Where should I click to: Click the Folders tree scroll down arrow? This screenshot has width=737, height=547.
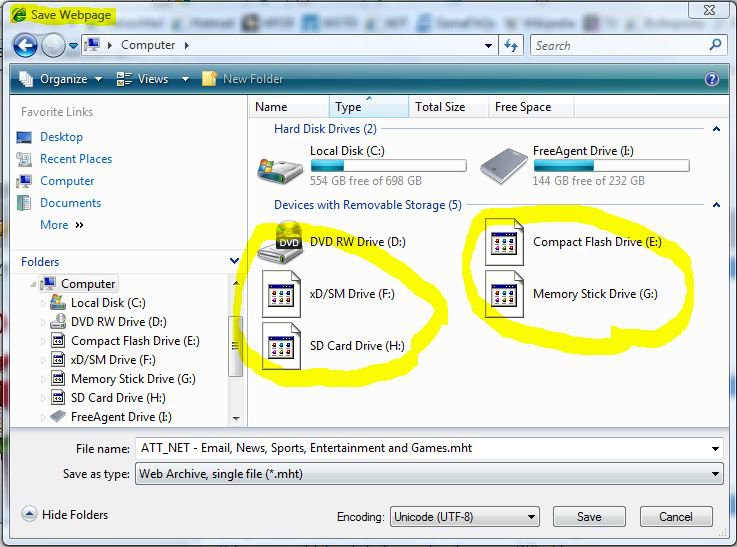coord(236,418)
